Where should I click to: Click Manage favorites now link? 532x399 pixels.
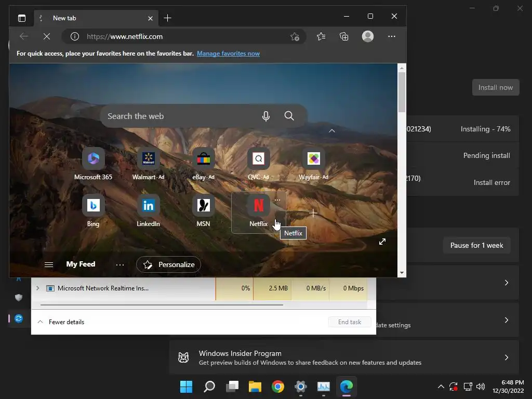pos(229,54)
